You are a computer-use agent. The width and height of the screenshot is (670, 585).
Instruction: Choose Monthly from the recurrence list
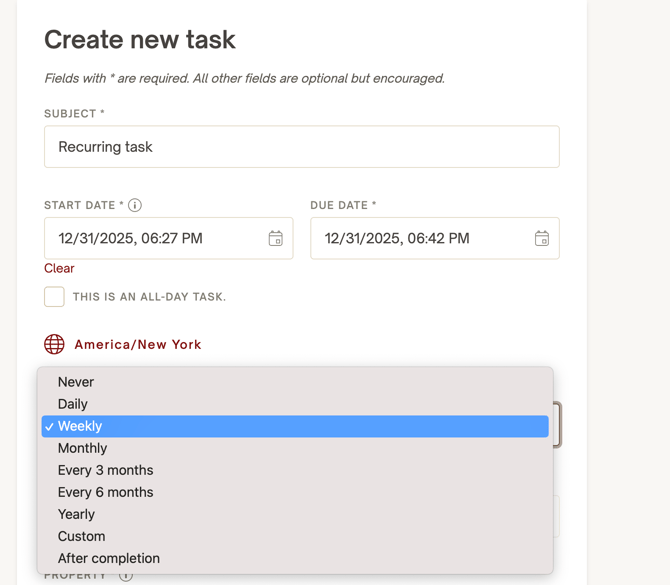pyautogui.click(x=82, y=448)
